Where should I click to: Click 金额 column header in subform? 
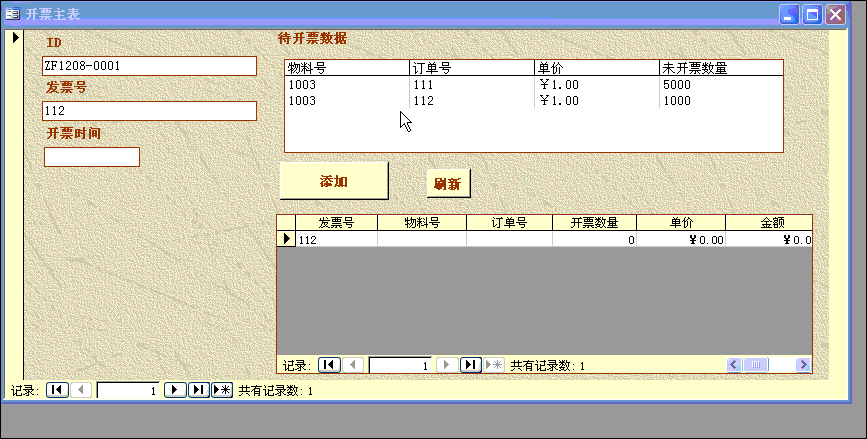[x=769, y=223]
